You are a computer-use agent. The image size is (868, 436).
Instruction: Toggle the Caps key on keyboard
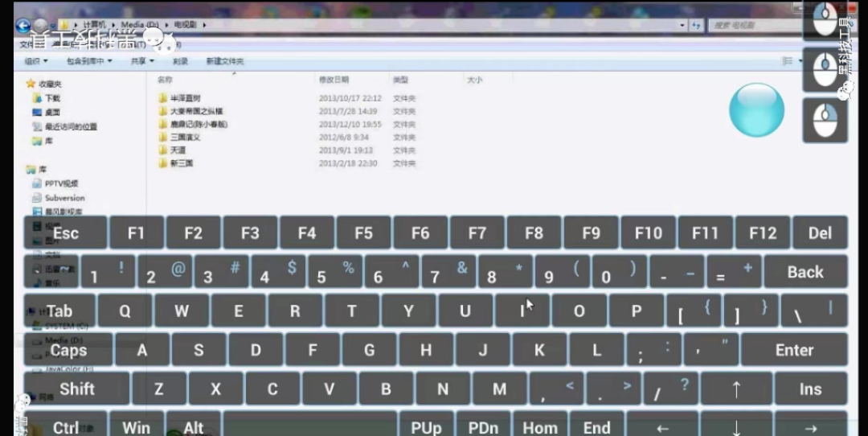point(68,350)
